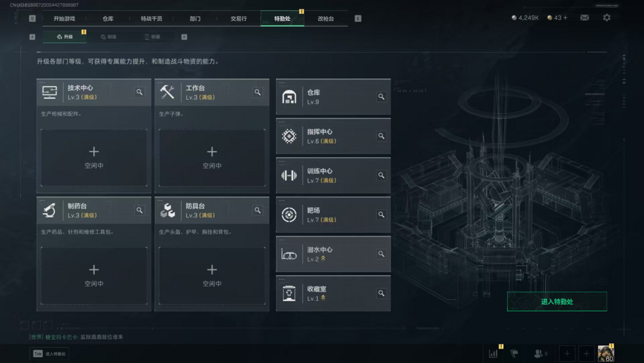Select the 指挥中心 Lv.6 row
The image size is (644, 363).
click(333, 136)
